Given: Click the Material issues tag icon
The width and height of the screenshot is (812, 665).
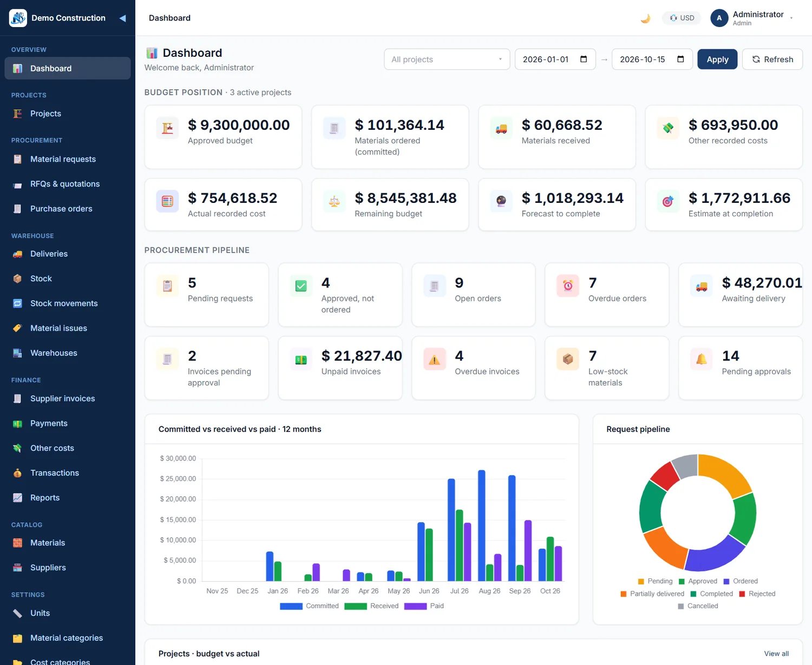Looking at the screenshot, I should coord(18,328).
